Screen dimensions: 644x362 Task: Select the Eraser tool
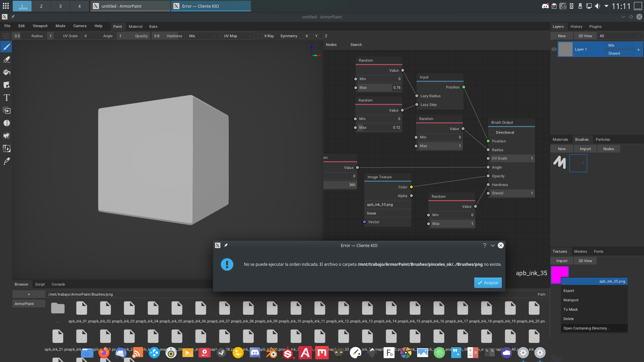click(x=6, y=60)
